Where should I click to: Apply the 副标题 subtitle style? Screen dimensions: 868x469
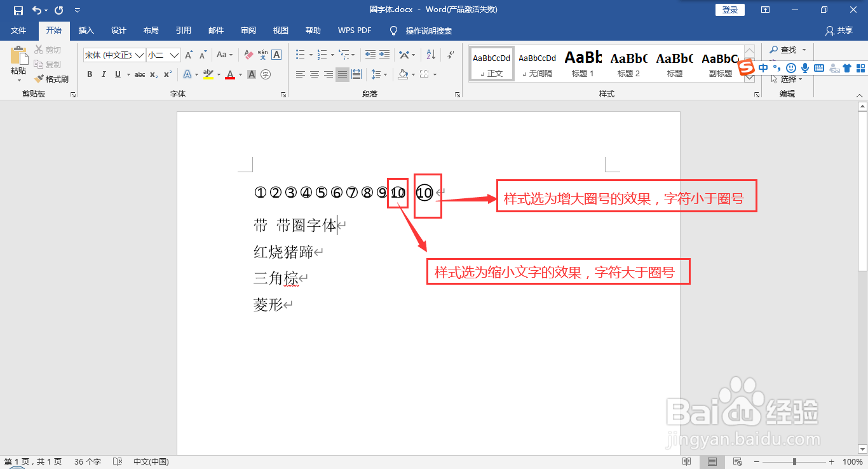[721, 64]
